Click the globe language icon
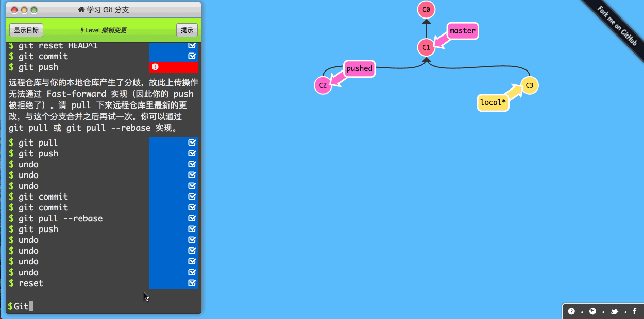The height and width of the screenshot is (319, 644). [x=592, y=311]
